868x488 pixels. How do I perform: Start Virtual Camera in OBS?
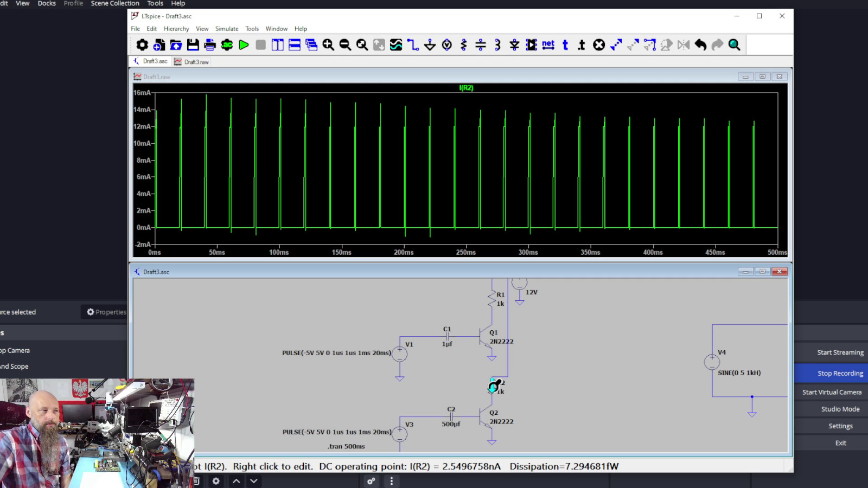(x=832, y=392)
